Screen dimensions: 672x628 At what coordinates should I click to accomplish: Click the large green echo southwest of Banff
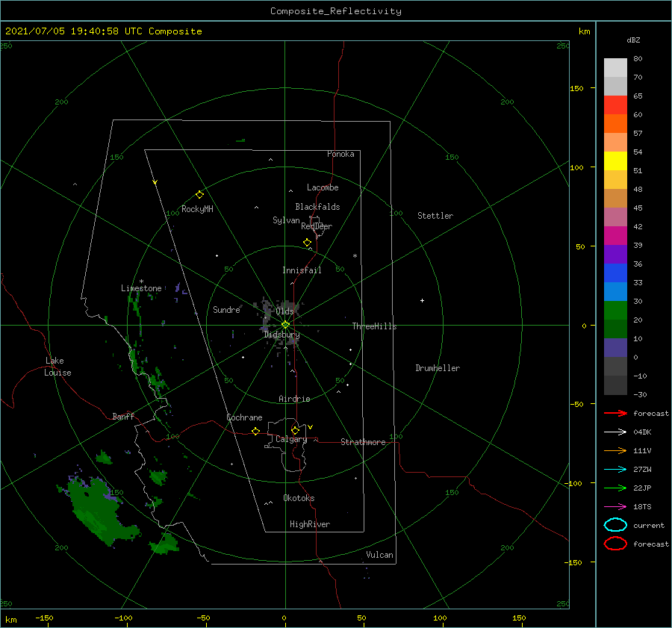(x=99, y=510)
